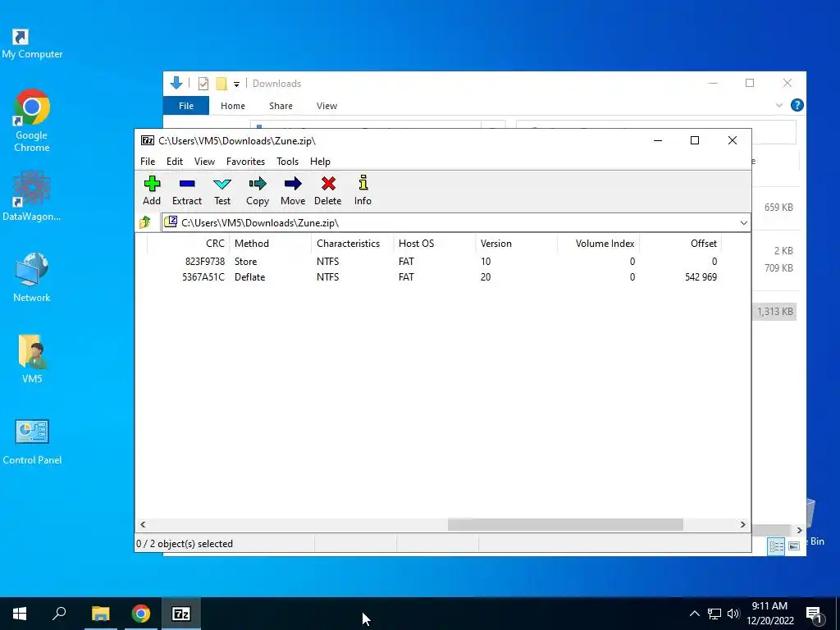Open the Info icon in 7-Zip toolbar
Viewport: 840px width, 630px height.
point(363,190)
